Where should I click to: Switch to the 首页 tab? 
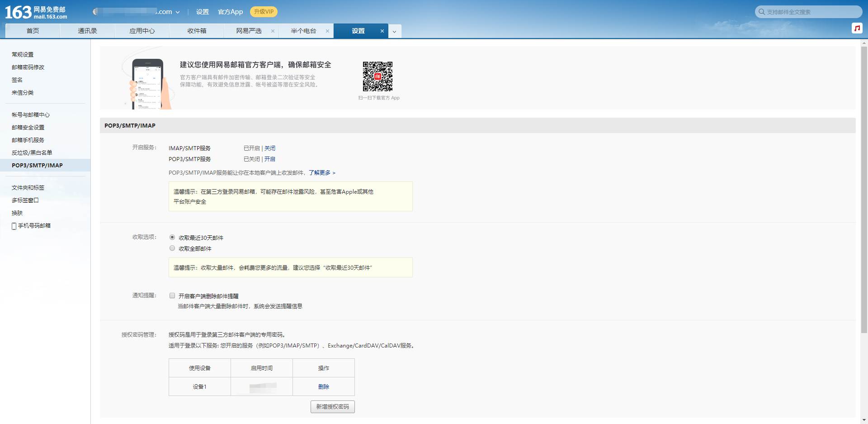click(33, 31)
